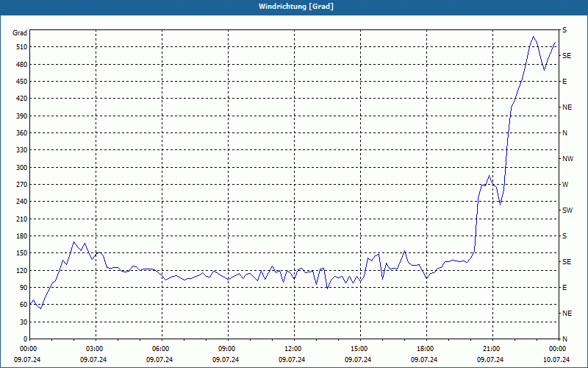Screen dimensions: 588x368
Task: Click the 60 y-axis tick label
Action: 24,305
